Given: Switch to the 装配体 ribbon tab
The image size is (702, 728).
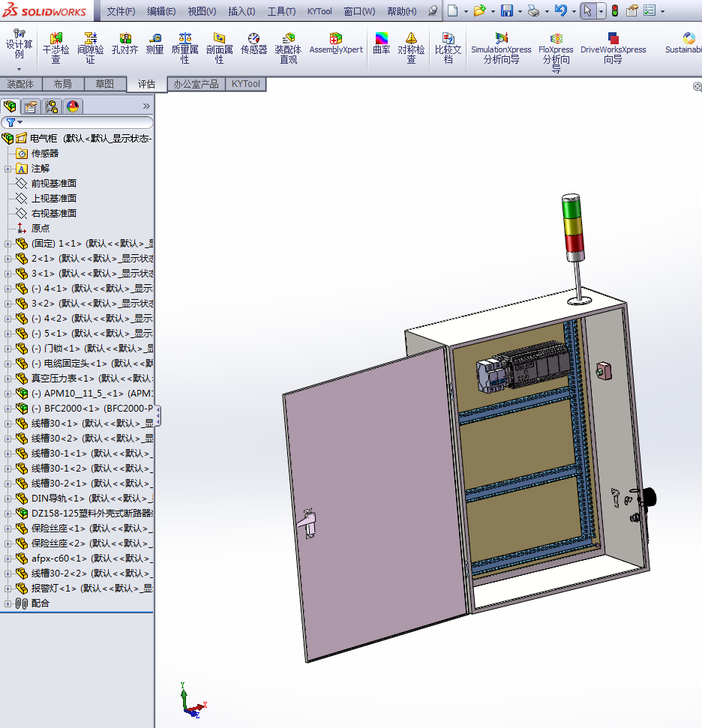Looking at the screenshot, I should pyautogui.click(x=21, y=84).
